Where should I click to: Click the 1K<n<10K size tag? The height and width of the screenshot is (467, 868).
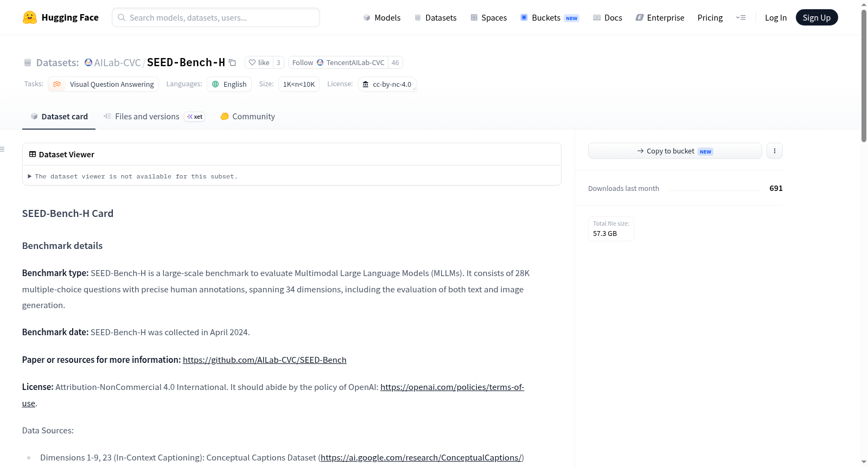(x=299, y=84)
